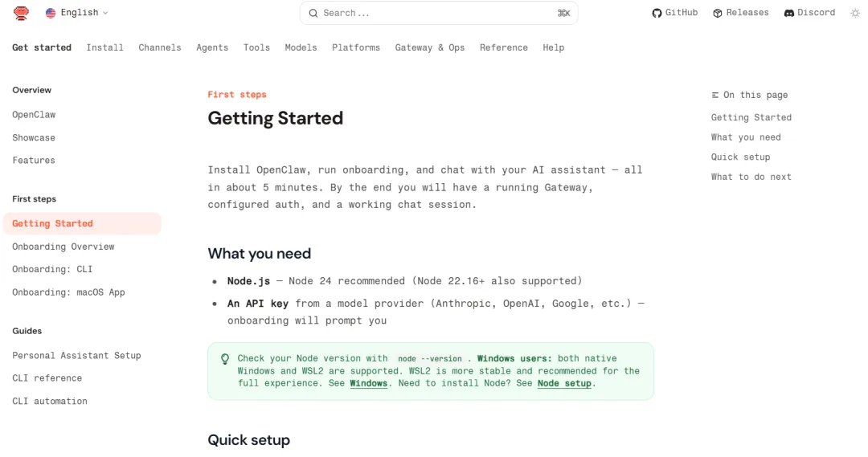Screen dimensions: 868x457
Task: Toggle light/dark theme sun icon
Action: (855, 13)
